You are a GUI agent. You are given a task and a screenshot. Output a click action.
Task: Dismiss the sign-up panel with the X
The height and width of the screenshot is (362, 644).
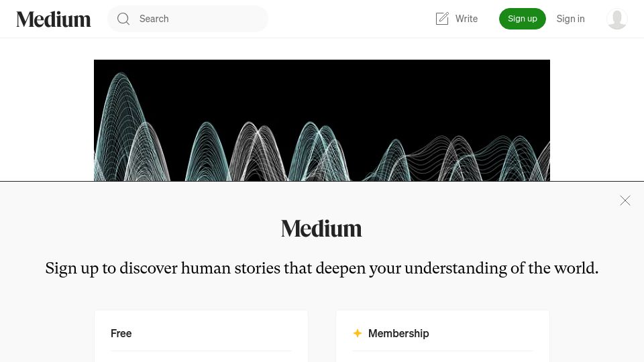pyautogui.click(x=625, y=200)
